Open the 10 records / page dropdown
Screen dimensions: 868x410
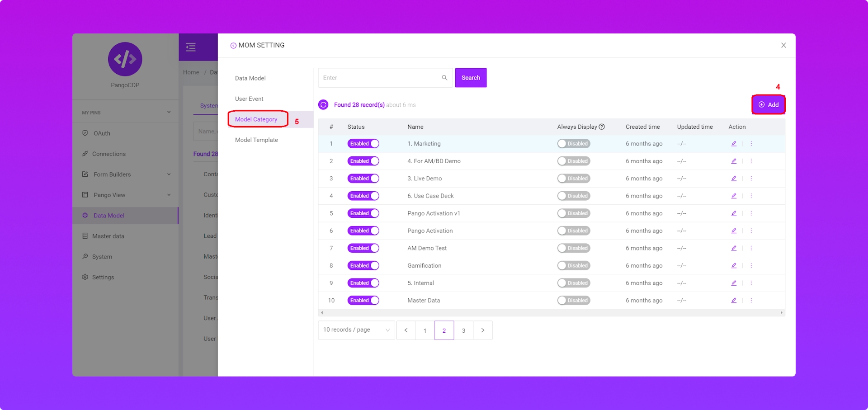pos(356,330)
